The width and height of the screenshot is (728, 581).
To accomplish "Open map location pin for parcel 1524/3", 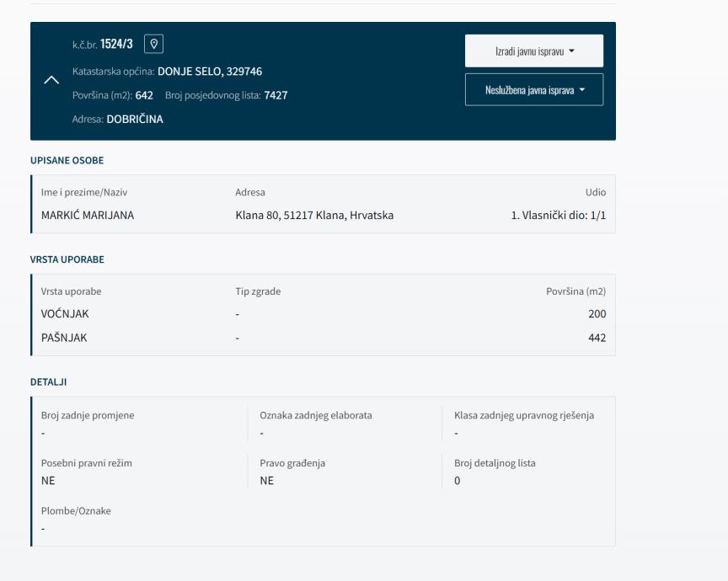I will 153,44.
